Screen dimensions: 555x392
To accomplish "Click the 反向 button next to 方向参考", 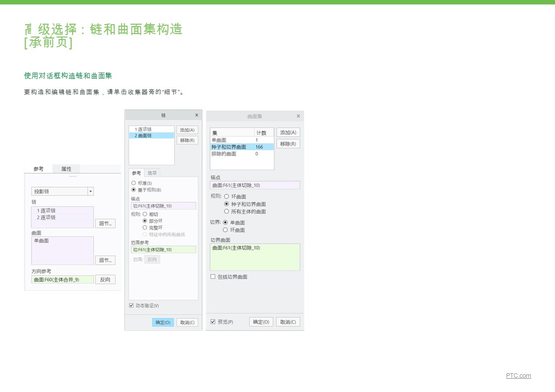I will (x=105, y=279).
